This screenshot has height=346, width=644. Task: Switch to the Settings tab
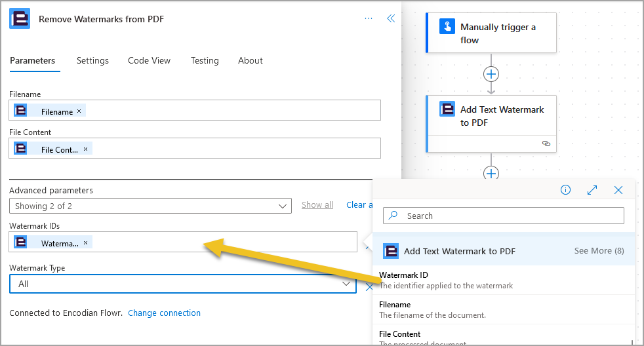pos(93,61)
